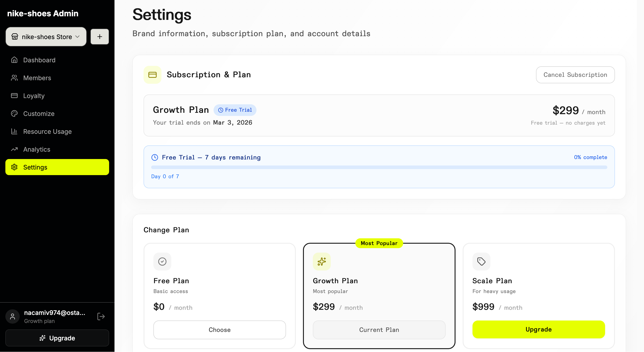Click the Scale Plan tag icon

click(481, 261)
